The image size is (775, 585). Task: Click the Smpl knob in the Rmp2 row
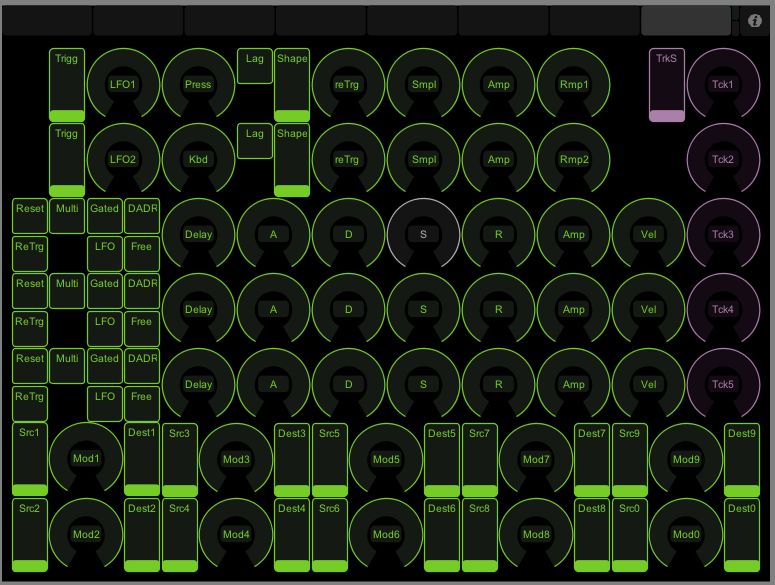coord(424,160)
